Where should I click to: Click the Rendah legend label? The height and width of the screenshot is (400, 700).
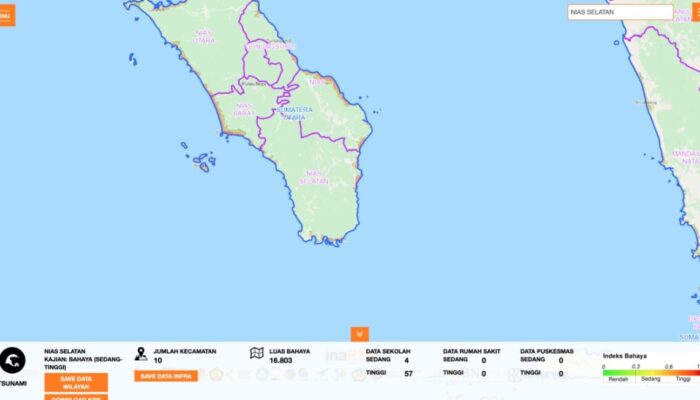click(x=618, y=379)
